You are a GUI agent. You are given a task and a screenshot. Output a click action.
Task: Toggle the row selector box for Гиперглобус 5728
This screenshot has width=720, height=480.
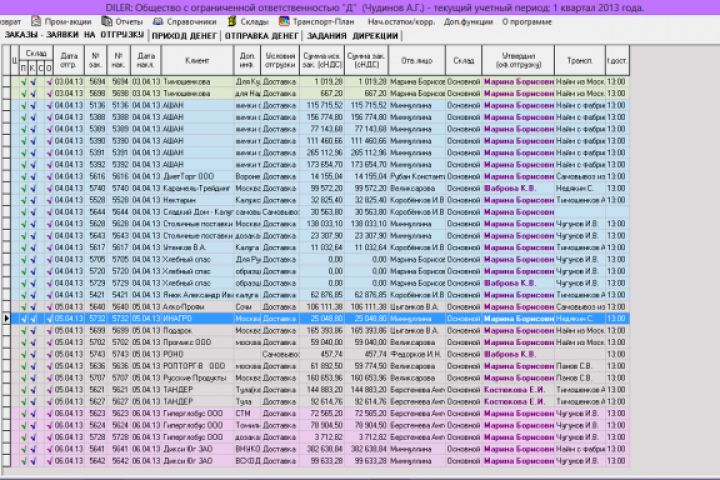point(6,437)
